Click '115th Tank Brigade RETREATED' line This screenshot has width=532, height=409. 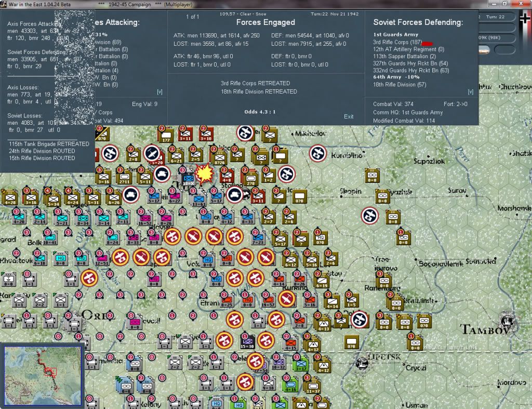tap(49, 144)
